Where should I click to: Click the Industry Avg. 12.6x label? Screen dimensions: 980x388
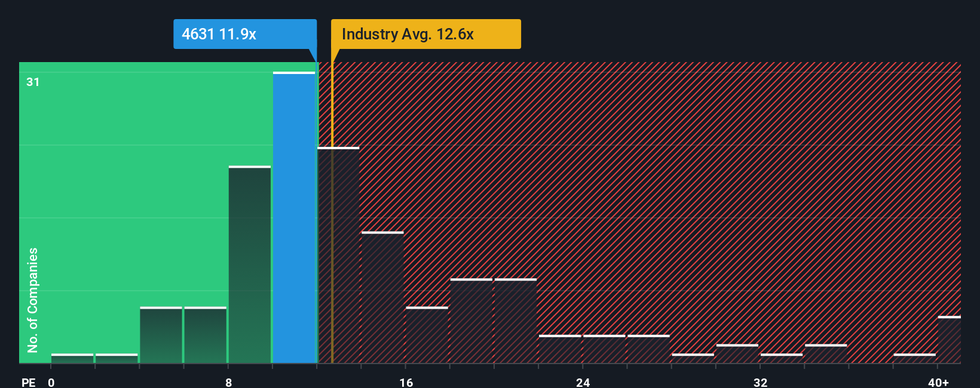[x=426, y=34]
